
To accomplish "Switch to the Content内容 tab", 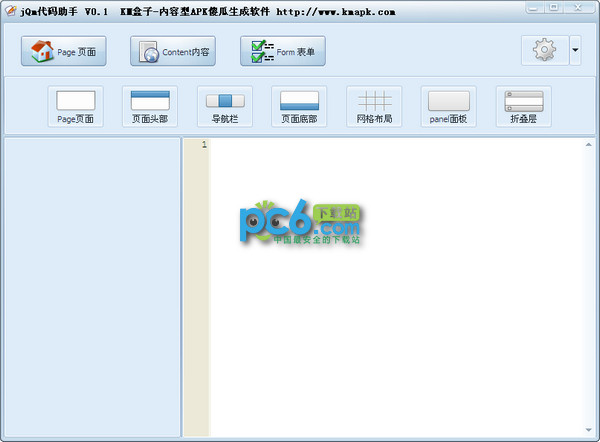I will (x=173, y=51).
